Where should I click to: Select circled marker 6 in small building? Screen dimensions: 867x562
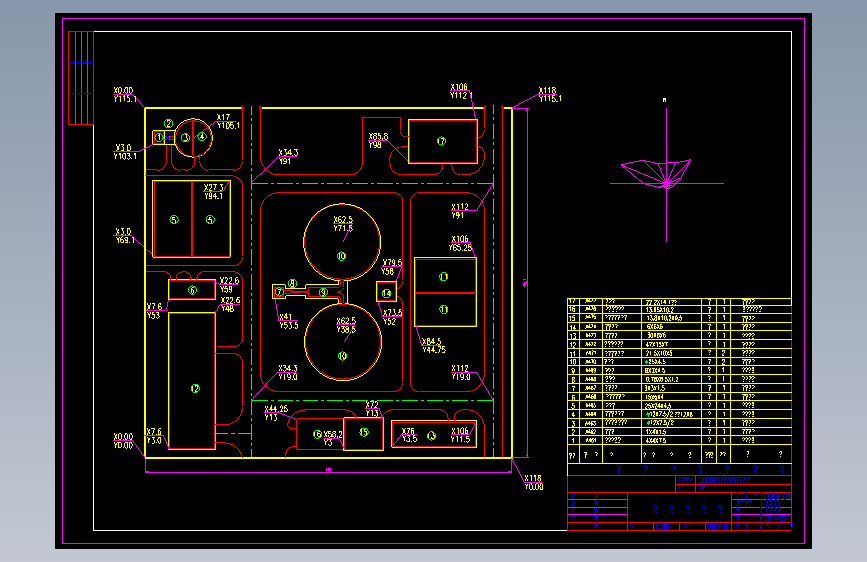pos(192,290)
